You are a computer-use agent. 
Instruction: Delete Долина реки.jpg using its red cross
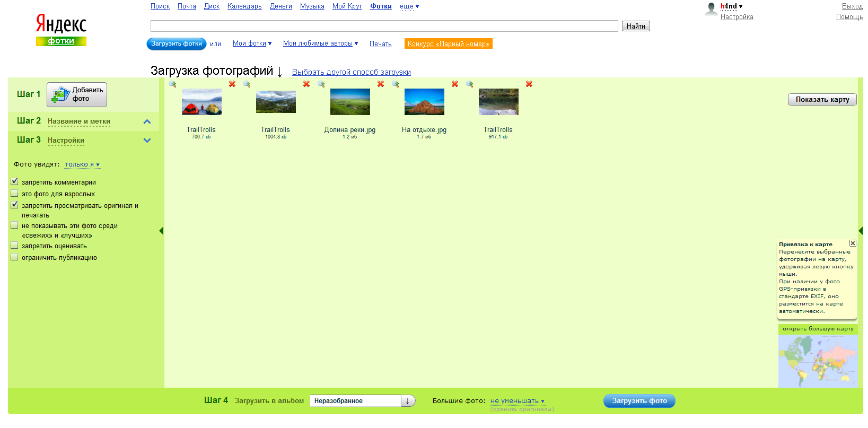point(380,84)
